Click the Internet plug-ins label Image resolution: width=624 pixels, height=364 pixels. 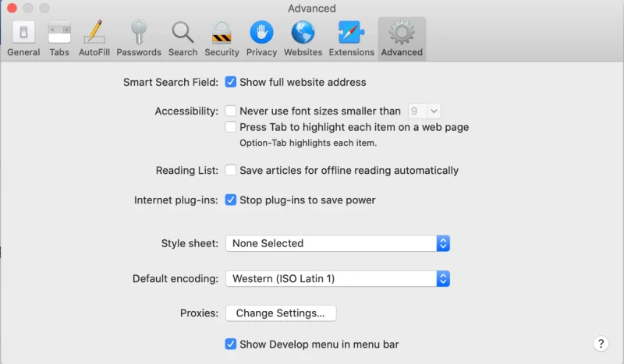(176, 200)
